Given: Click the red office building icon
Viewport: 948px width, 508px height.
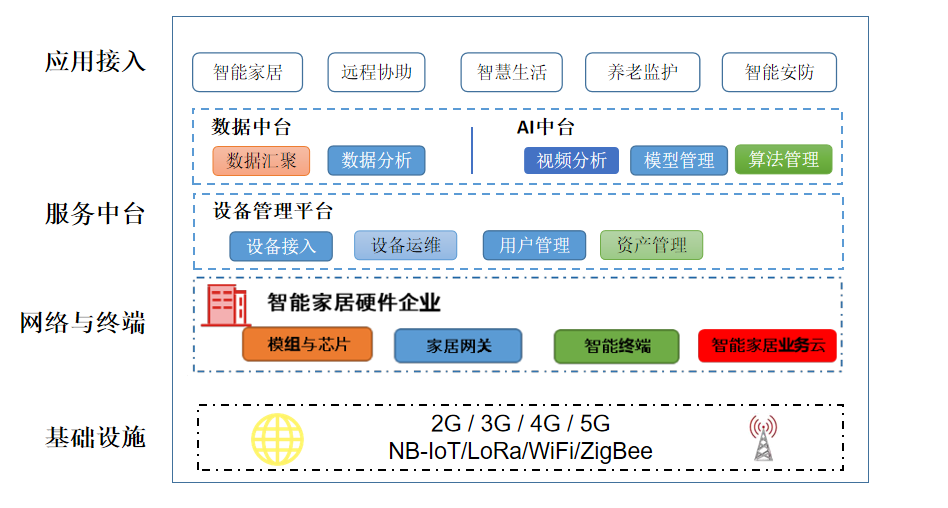Looking at the screenshot, I should pyautogui.click(x=226, y=305).
